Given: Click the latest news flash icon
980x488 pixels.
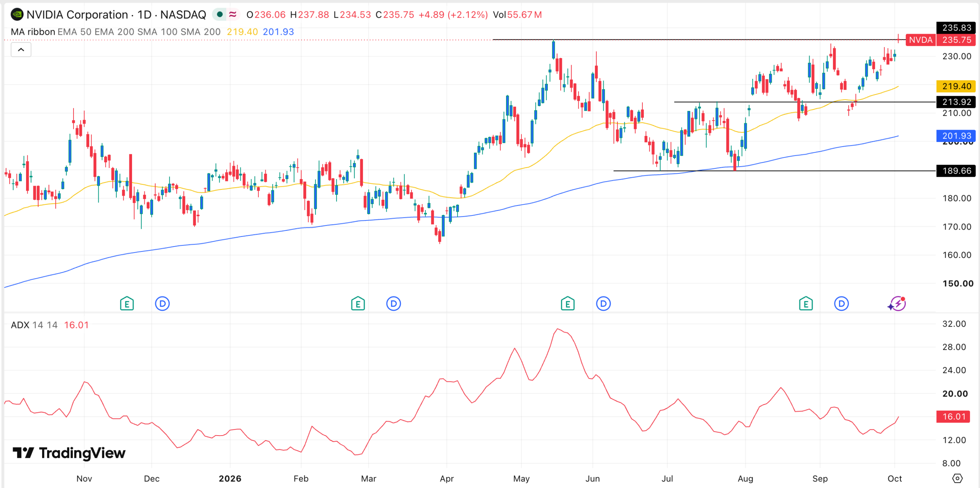Looking at the screenshot, I should pyautogui.click(x=897, y=304).
